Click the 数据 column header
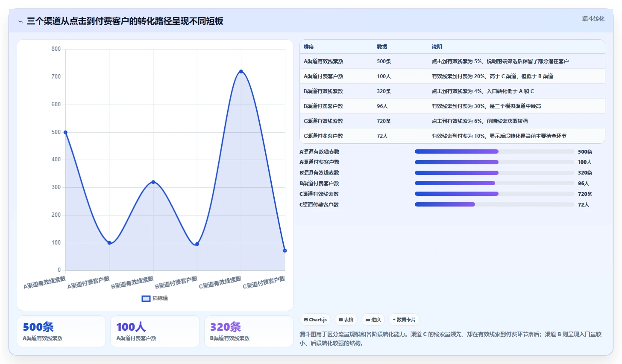This screenshot has width=622, height=364. pos(382,47)
